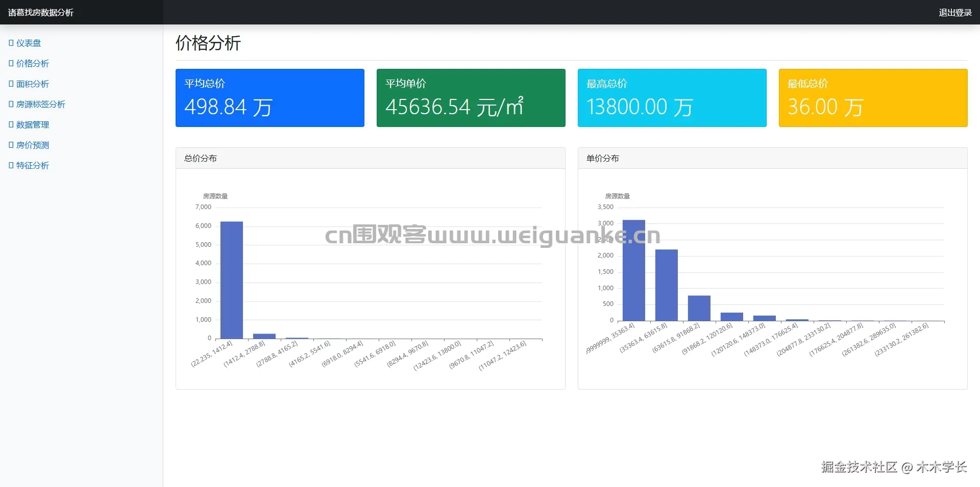980x487 pixels.
Task: Click 退出登录 in the top bar
Action: pyautogui.click(x=955, y=13)
